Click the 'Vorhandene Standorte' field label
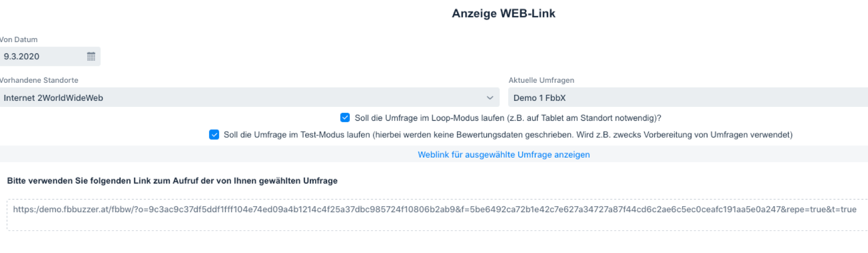 (39, 80)
